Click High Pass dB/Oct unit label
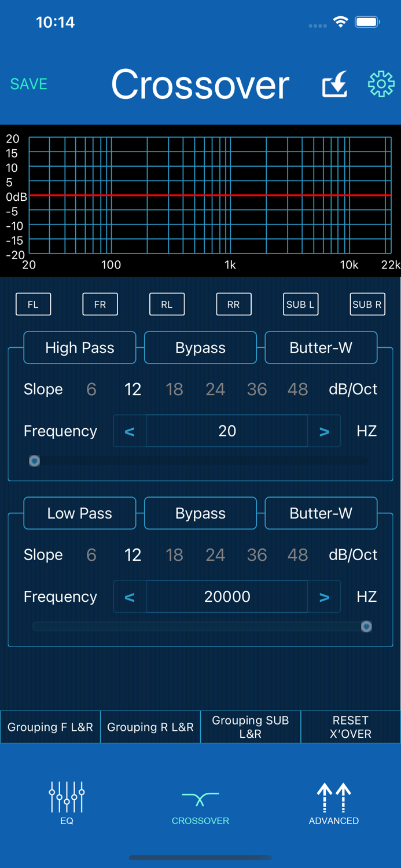Screen dimensions: 401x868 tap(353, 389)
